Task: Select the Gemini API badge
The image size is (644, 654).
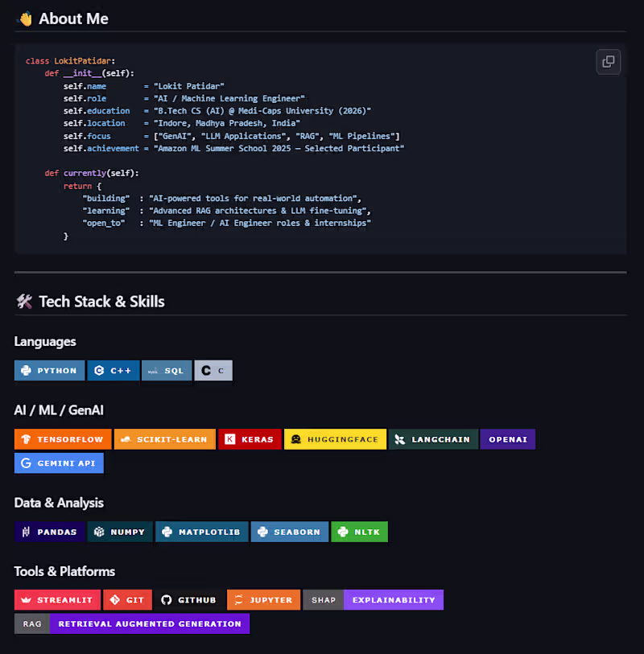Action: click(x=59, y=463)
